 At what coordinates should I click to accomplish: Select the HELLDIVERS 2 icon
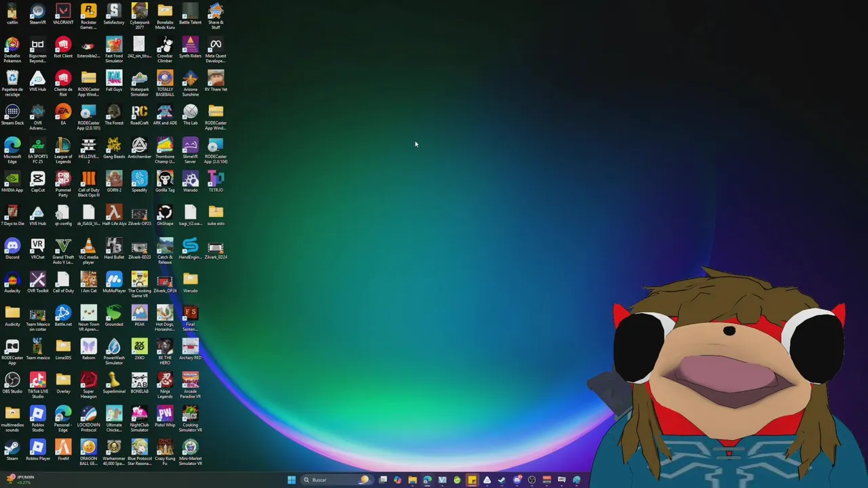pos(88,150)
